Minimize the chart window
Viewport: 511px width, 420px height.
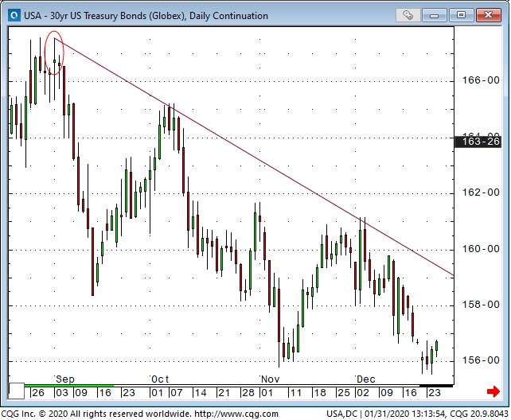(434, 15)
